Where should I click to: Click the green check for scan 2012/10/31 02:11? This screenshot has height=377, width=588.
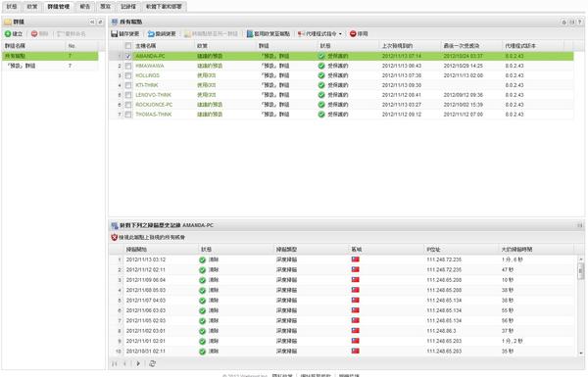coord(203,352)
